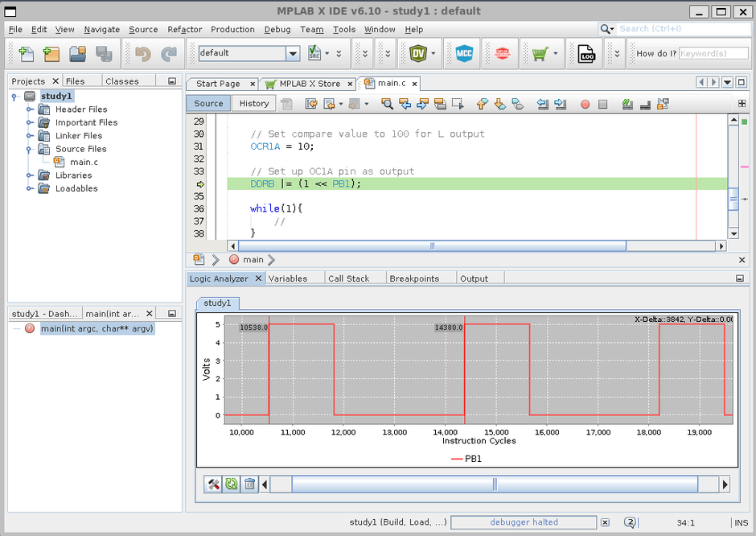
Task: Open the MCC code configurator
Action: pos(463,53)
